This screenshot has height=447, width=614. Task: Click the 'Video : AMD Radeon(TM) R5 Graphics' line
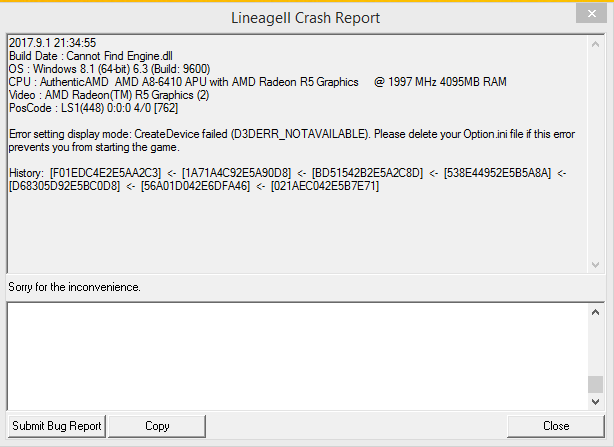pos(108,95)
